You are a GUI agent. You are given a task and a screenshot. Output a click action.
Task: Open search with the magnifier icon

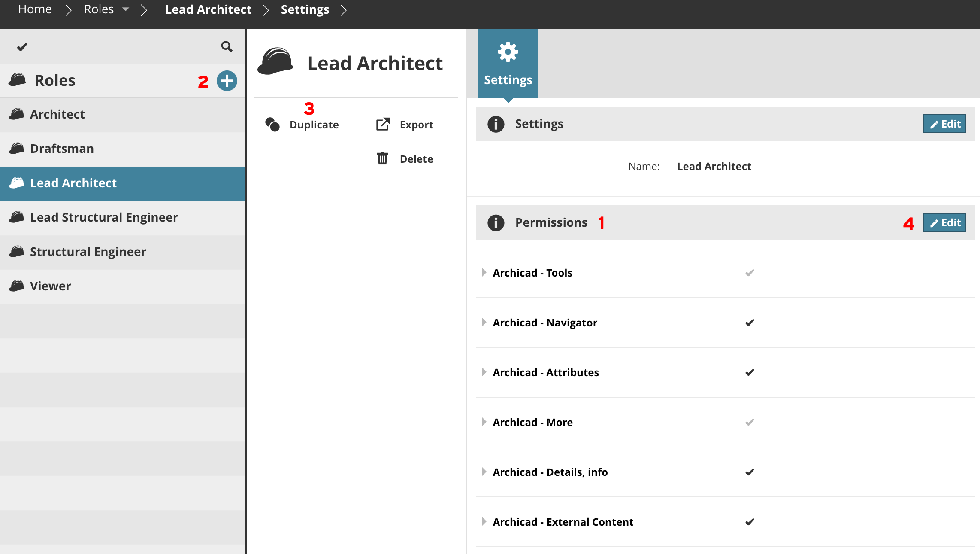point(227,46)
